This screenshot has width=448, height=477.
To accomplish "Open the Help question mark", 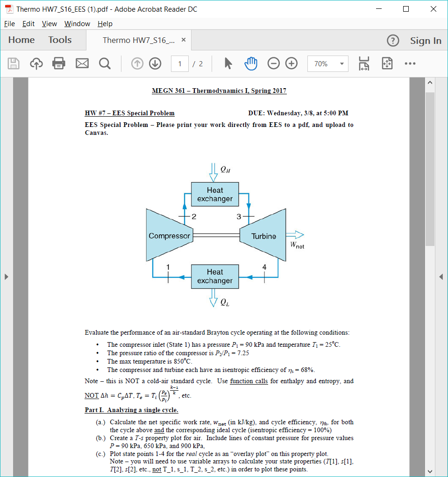I will tap(393, 40).
